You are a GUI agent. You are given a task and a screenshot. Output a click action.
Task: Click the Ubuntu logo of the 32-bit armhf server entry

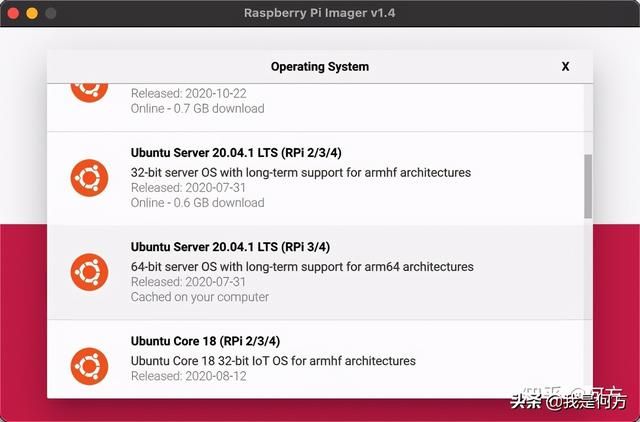pyautogui.click(x=89, y=178)
